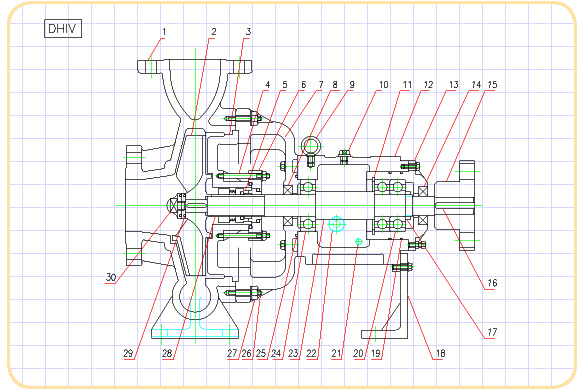
Task: Select part number 1 callout
Action: (x=164, y=32)
